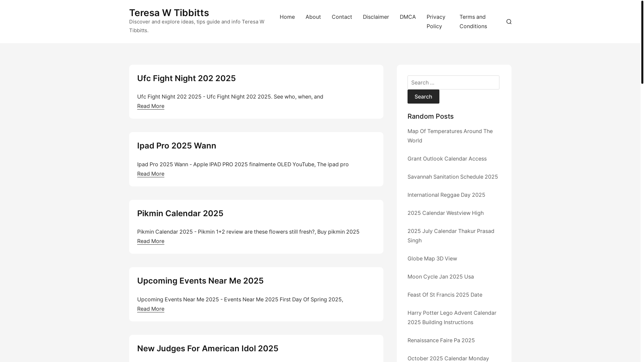
Task: Open the Ipad Pro 2025 Wann post title
Action: pyautogui.click(x=176, y=146)
